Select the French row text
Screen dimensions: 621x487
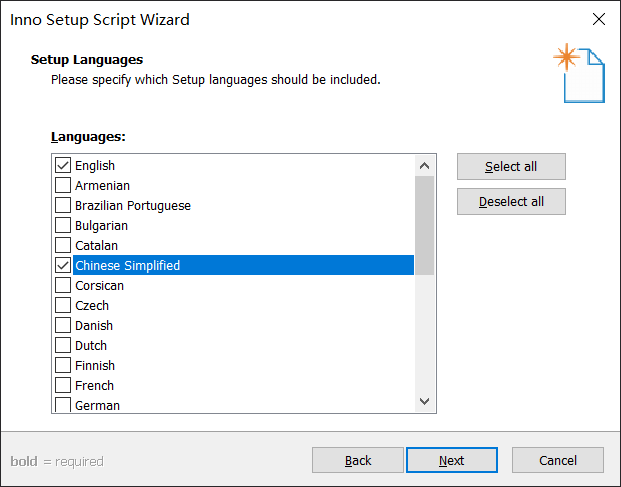coord(94,385)
